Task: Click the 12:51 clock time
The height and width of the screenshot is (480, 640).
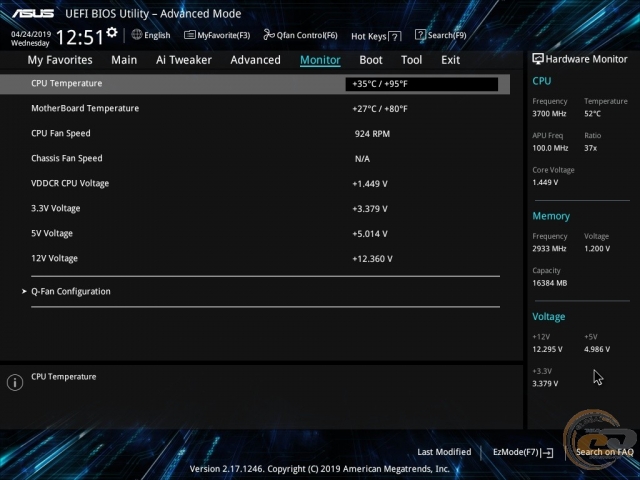Action: tap(80, 37)
